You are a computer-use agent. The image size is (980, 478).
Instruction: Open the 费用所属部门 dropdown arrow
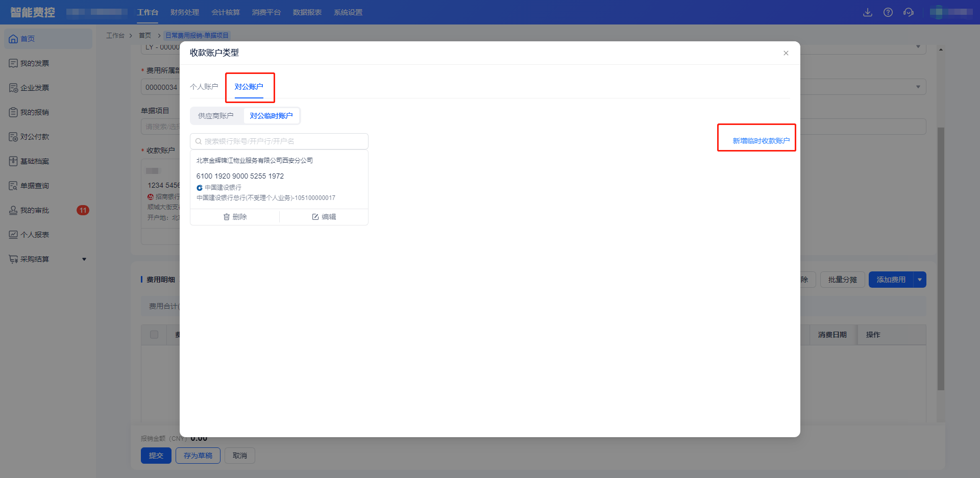click(x=918, y=87)
